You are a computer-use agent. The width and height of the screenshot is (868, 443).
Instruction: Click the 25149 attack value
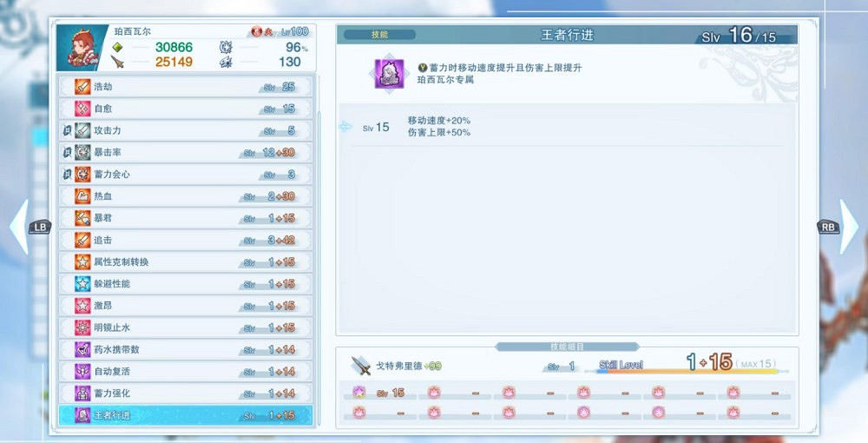tap(174, 62)
